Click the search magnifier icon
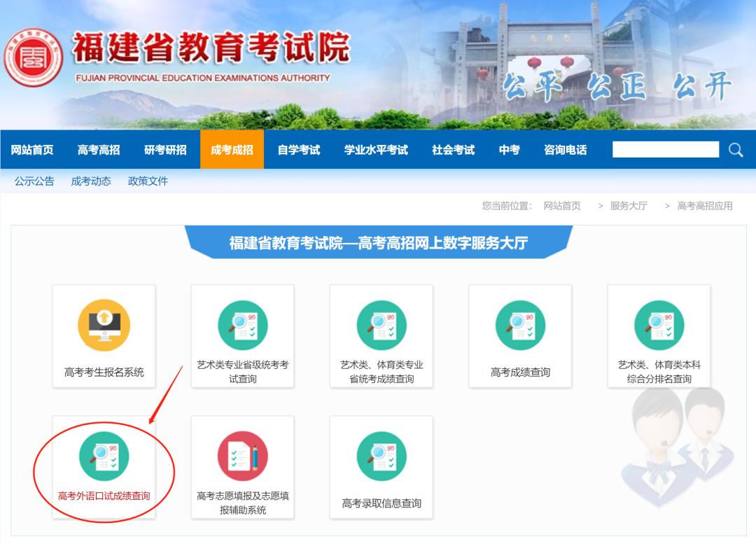 click(x=734, y=149)
